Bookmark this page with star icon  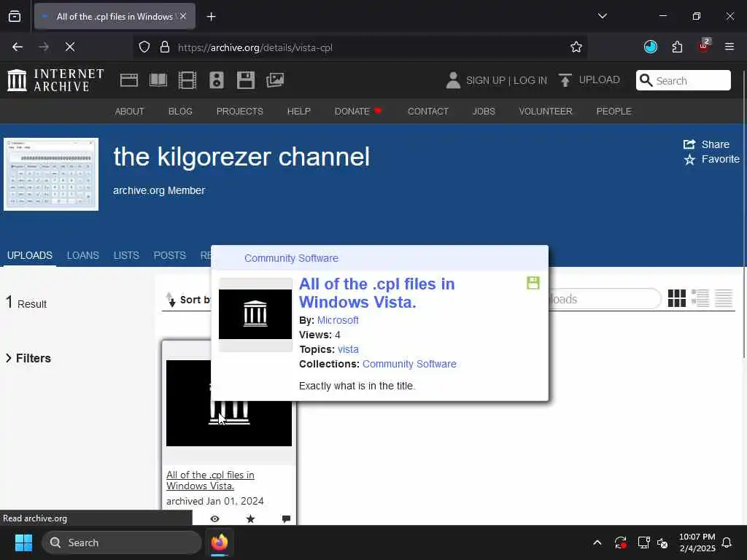click(x=576, y=47)
